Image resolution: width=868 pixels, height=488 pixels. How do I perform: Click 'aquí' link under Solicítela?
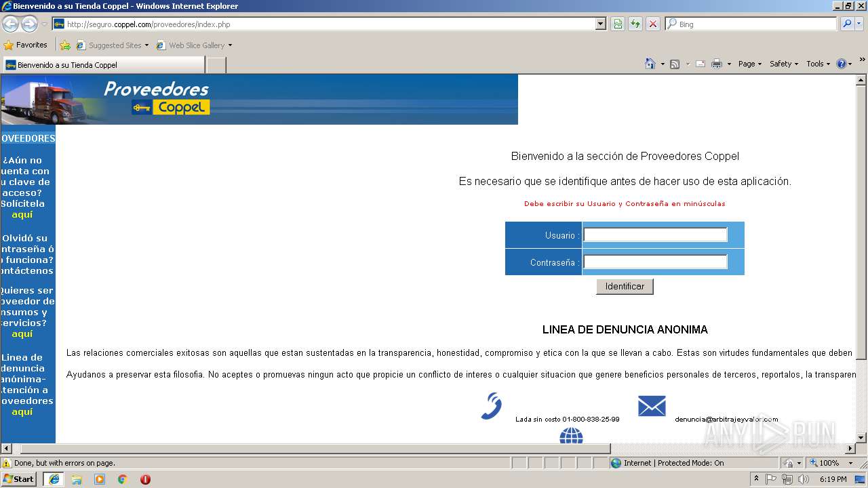click(x=22, y=215)
